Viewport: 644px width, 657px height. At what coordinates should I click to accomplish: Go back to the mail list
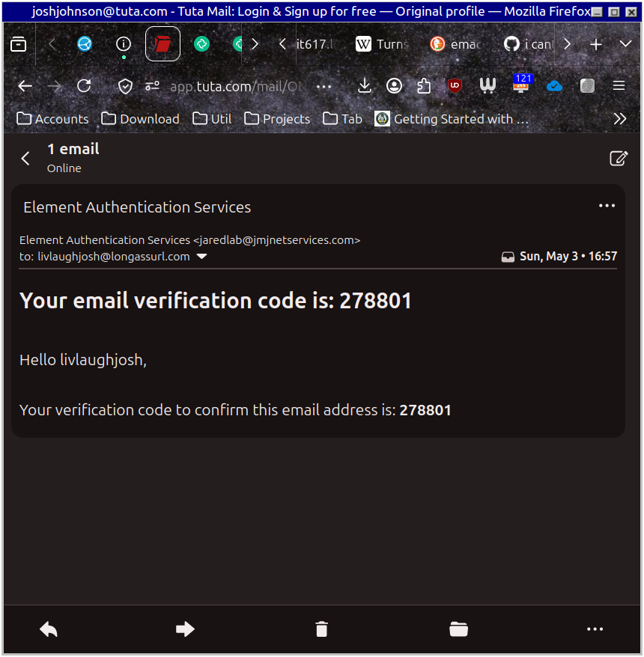[x=25, y=159]
